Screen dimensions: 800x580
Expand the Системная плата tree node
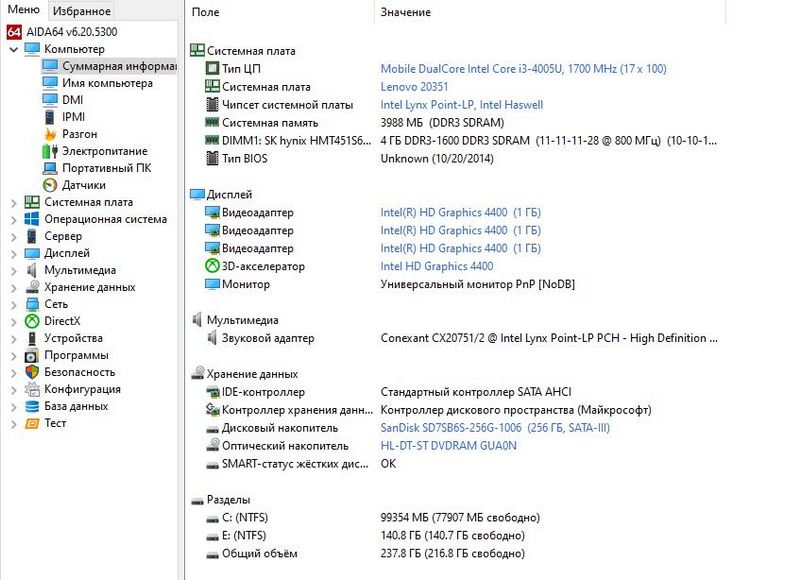13,202
